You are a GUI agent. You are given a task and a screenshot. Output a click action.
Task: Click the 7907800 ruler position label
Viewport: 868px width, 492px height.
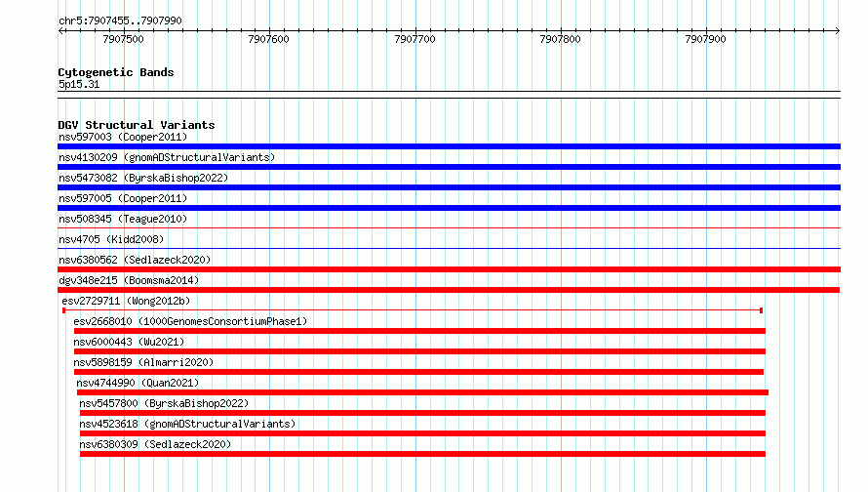pos(560,39)
